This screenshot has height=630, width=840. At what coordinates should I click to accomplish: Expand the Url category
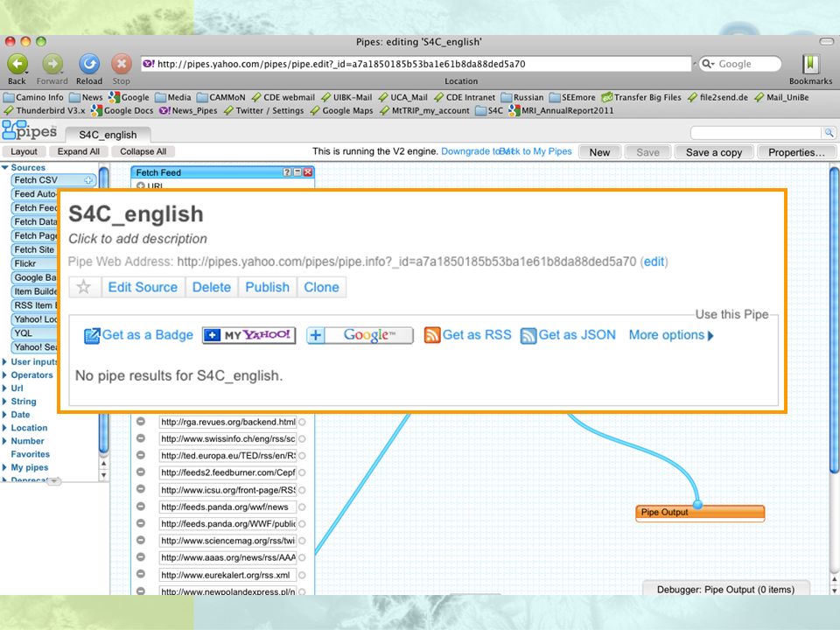pos(5,388)
